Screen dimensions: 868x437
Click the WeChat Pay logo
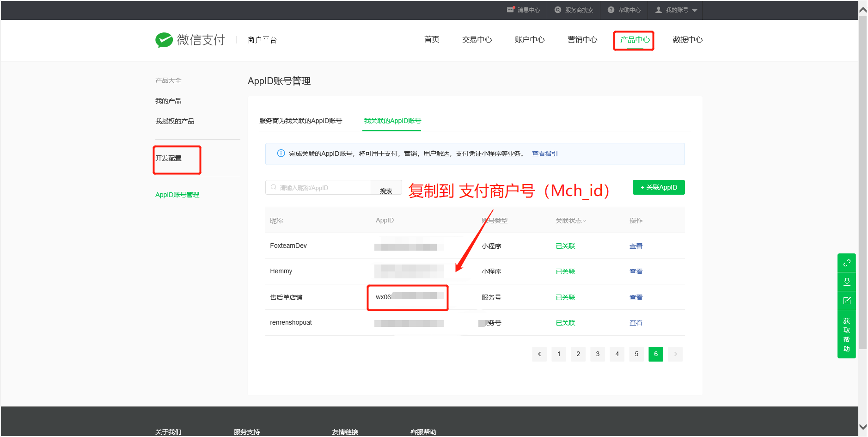190,40
